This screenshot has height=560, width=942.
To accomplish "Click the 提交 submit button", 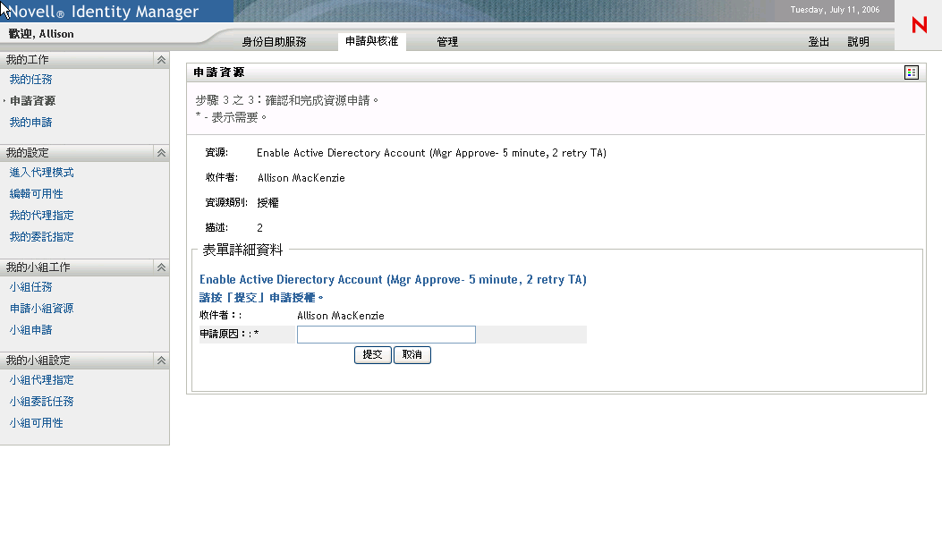I will [372, 354].
